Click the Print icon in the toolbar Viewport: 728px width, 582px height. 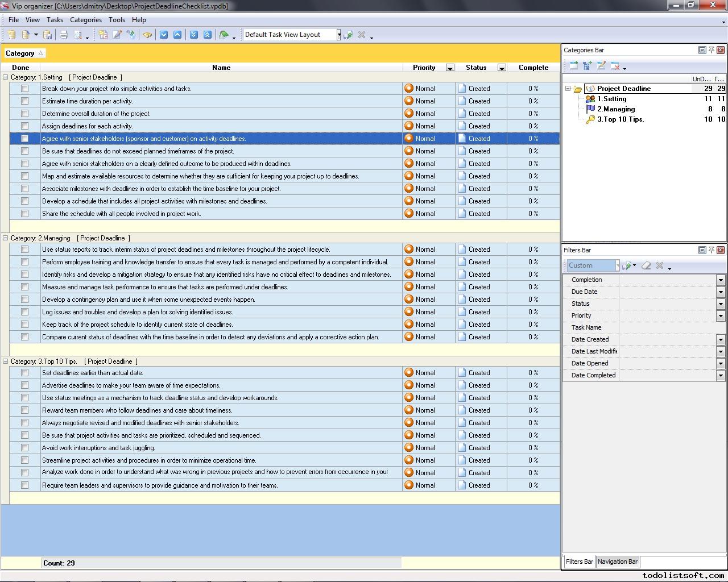tap(64, 35)
